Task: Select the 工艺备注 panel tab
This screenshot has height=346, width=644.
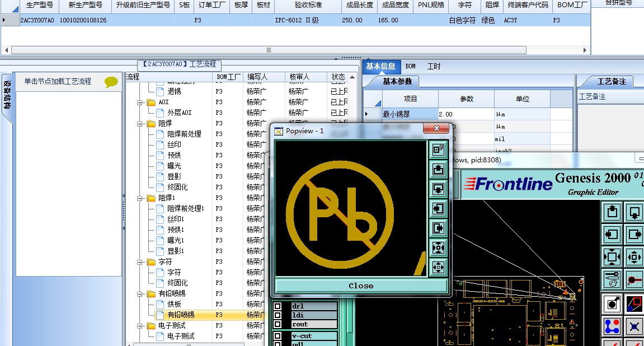Action: point(611,81)
